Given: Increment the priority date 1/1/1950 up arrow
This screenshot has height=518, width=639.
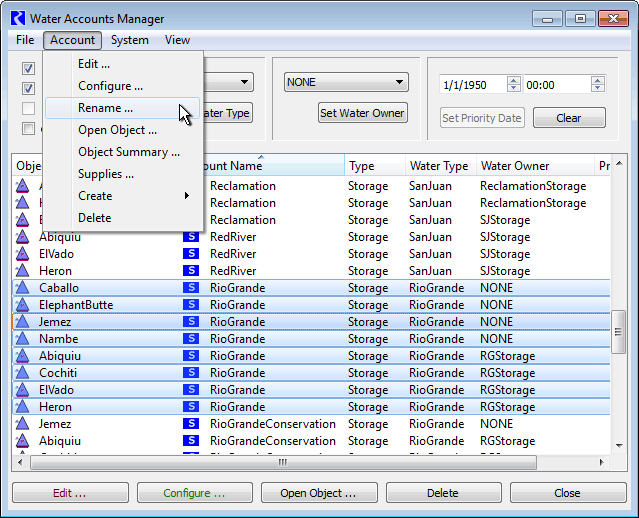Looking at the screenshot, I should 513,80.
